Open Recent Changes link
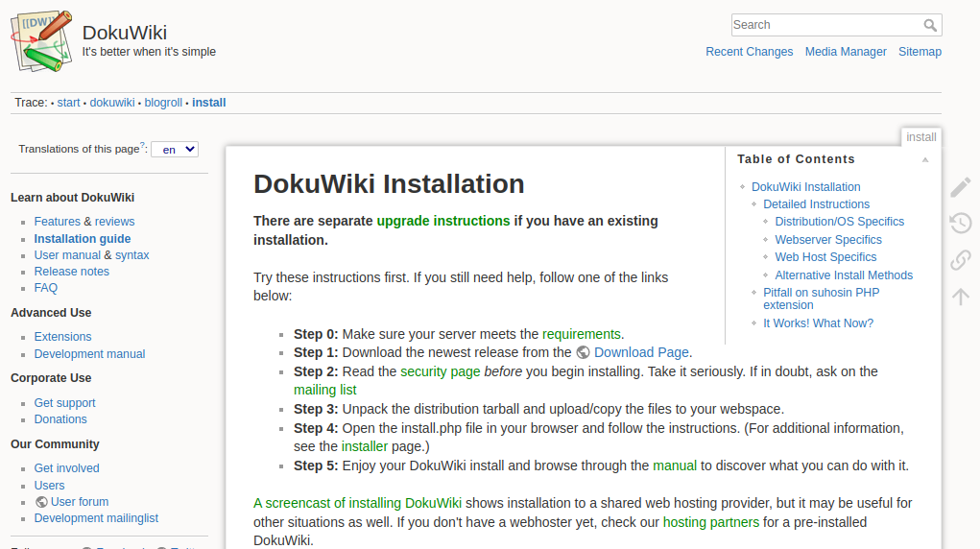This screenshot has width=980, height=549. pos(750,52)
